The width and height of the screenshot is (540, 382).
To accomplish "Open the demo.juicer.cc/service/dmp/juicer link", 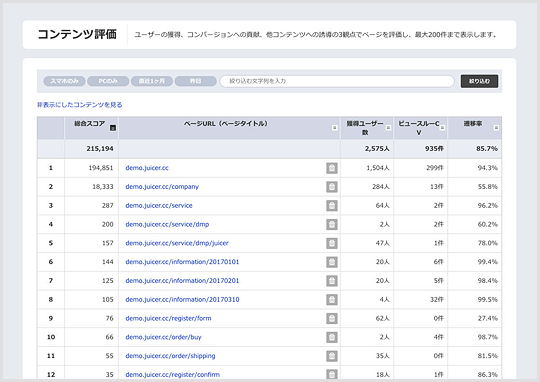I will click(177, 243).
